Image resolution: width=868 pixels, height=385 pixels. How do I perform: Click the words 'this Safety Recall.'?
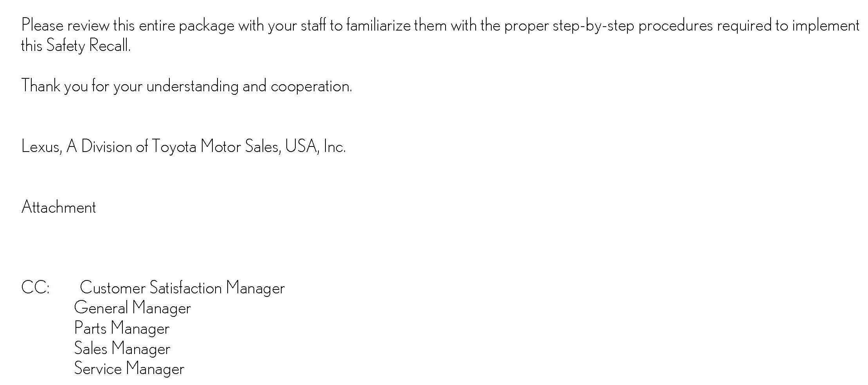pyautogui.click(x=76, y=46)
